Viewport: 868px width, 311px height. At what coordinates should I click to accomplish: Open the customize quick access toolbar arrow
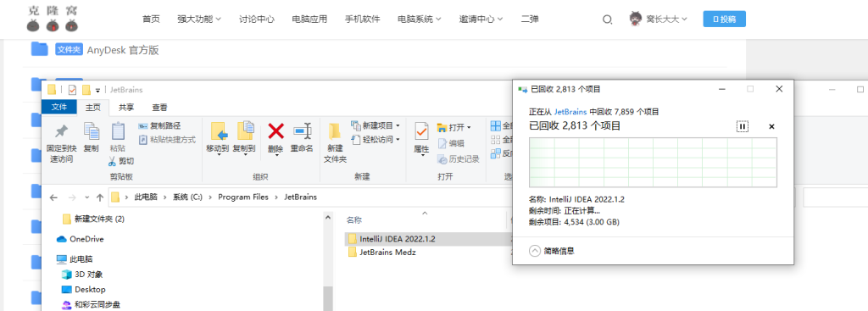point(97,90)
